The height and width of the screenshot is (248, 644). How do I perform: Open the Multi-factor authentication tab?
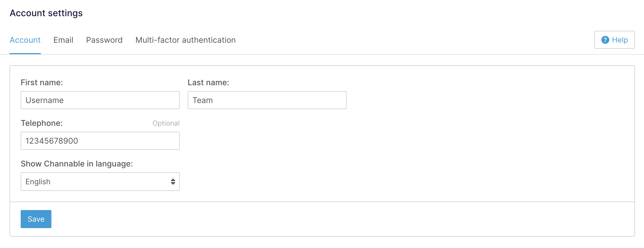pyautogui.click(x=185, y=40)
